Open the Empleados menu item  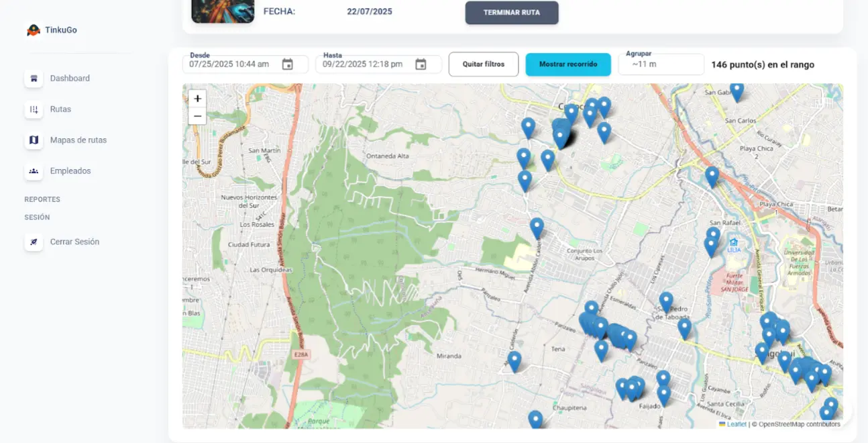tap(70, 171)
